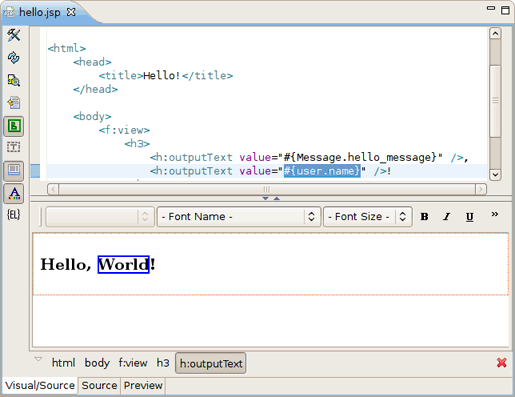Apply underline formatting

(x=470, y=217)
